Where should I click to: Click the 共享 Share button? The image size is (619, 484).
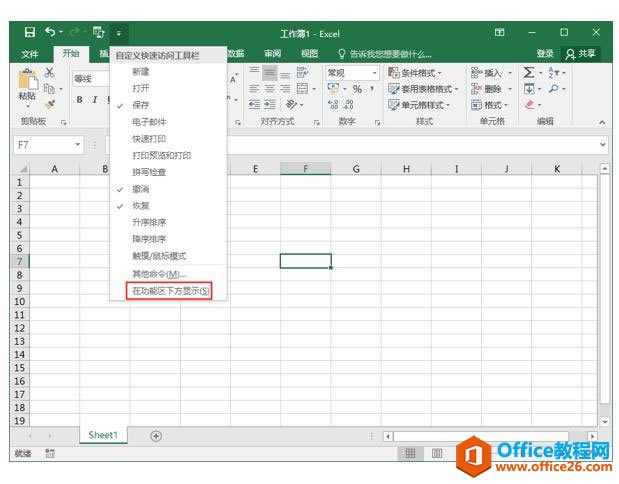click(580, 54)
